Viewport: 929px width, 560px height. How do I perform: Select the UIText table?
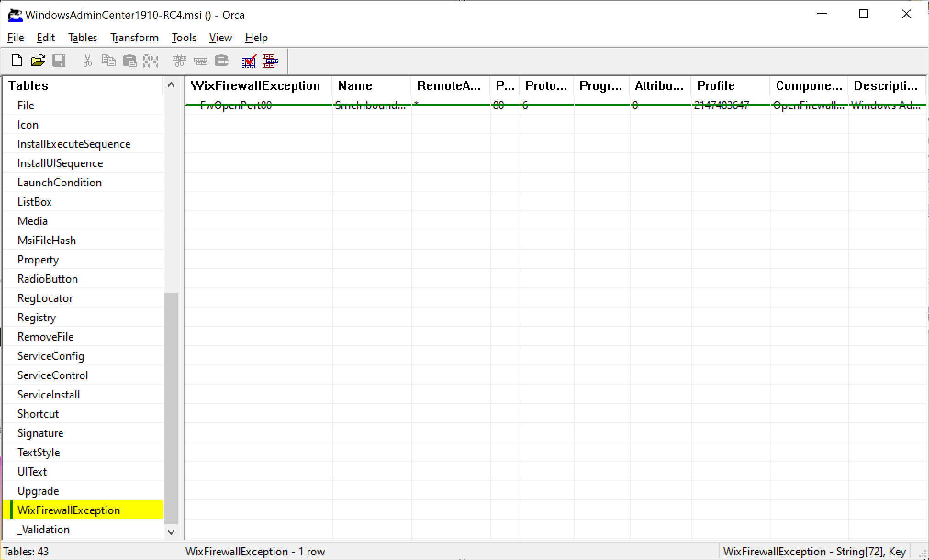(x=84, y=471)
